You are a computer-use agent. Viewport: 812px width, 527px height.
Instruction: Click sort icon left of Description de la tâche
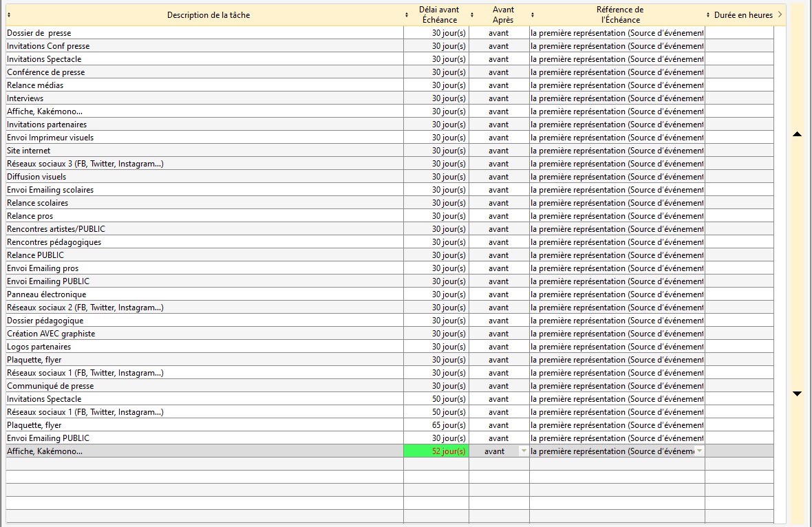(x=9, y=15)
